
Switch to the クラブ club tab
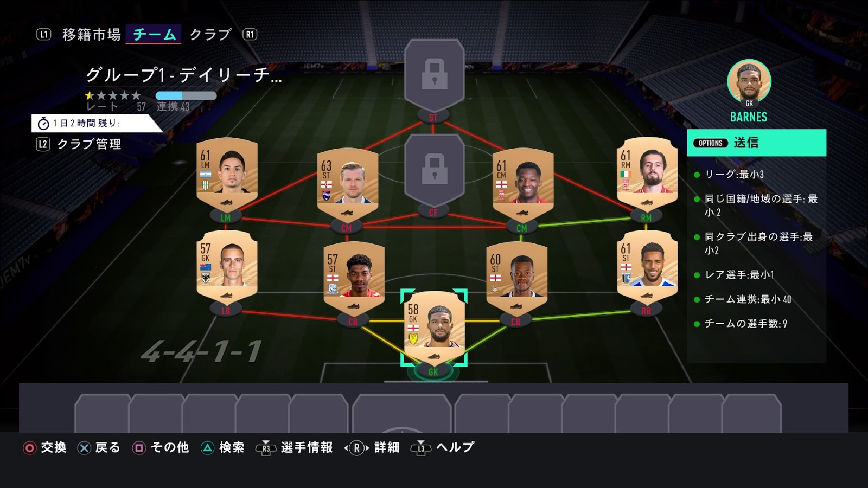click(x=210, y=35)
